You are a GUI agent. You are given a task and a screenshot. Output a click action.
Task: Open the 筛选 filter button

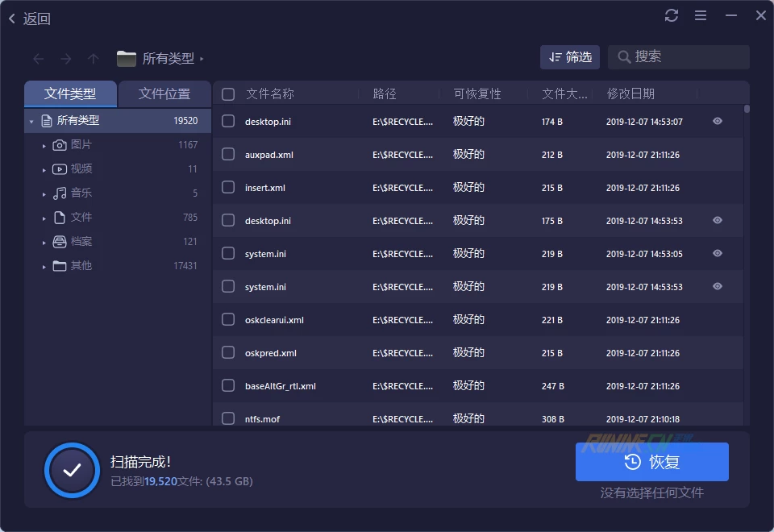tap(570, 57)
